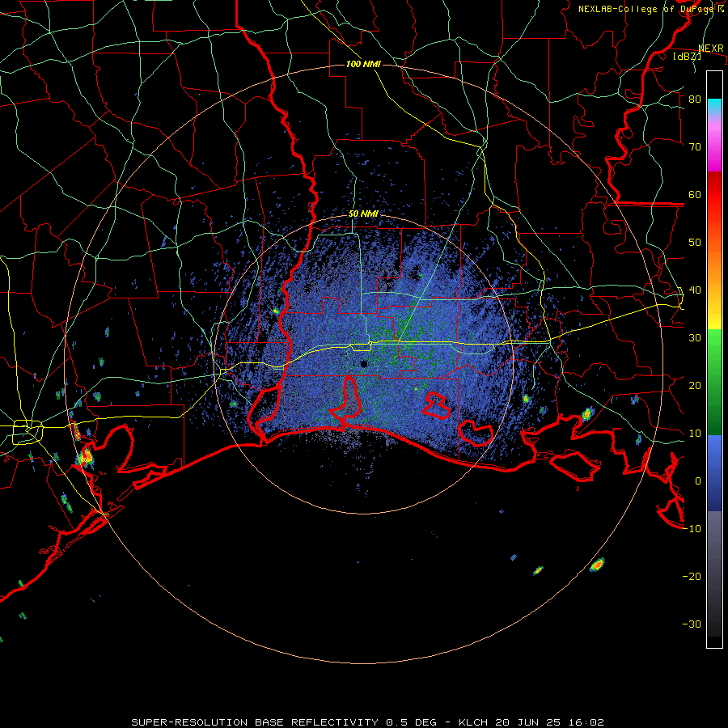Click the 20 value on the dBZ scale
This screenshot has height=728, width=728.
[695, 385]
